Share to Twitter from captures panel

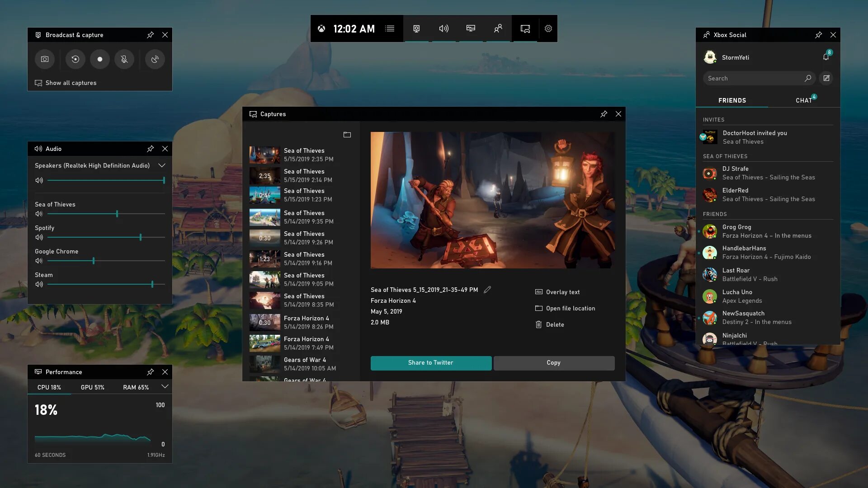[430, 362]
